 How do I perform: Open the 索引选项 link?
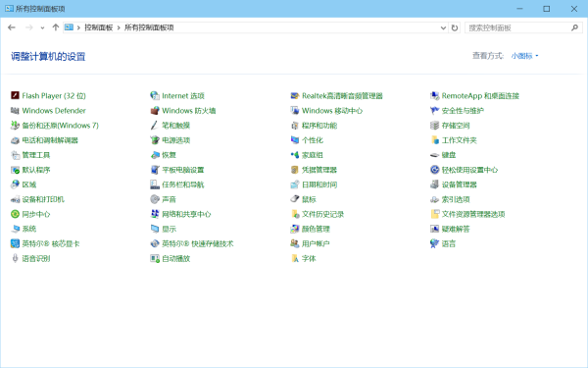coord(456,199)
